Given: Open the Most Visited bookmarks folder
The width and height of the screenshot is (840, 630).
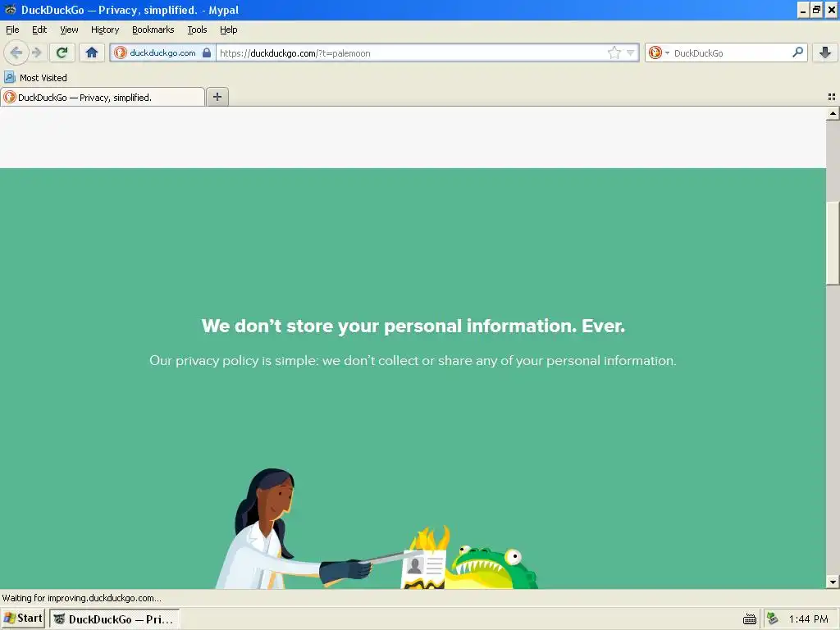Looking at the screenshot, I should (36, 78).
